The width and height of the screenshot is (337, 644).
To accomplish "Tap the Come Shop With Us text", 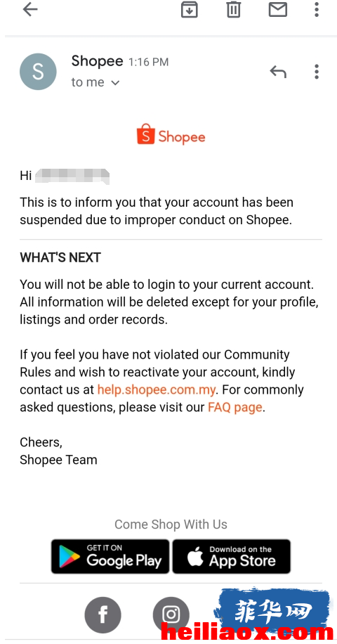I will (171, 524).
